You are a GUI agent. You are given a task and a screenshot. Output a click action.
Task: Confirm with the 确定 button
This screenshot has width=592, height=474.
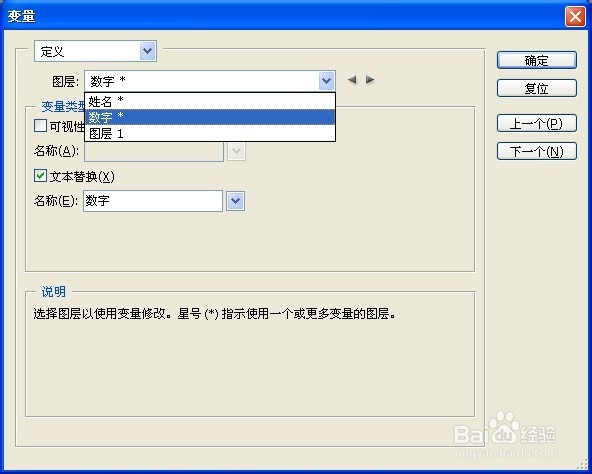(x=536, y=60)
